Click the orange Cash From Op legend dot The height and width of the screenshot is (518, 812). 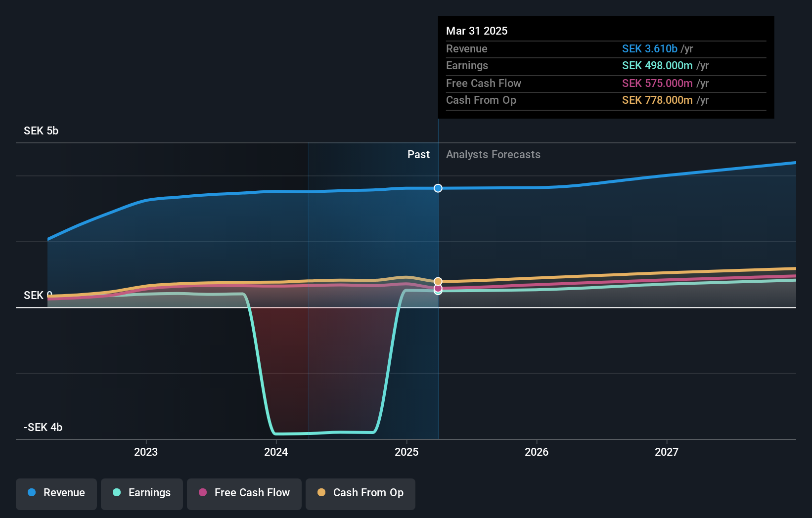pyautogui.click(x=321, y=492)
